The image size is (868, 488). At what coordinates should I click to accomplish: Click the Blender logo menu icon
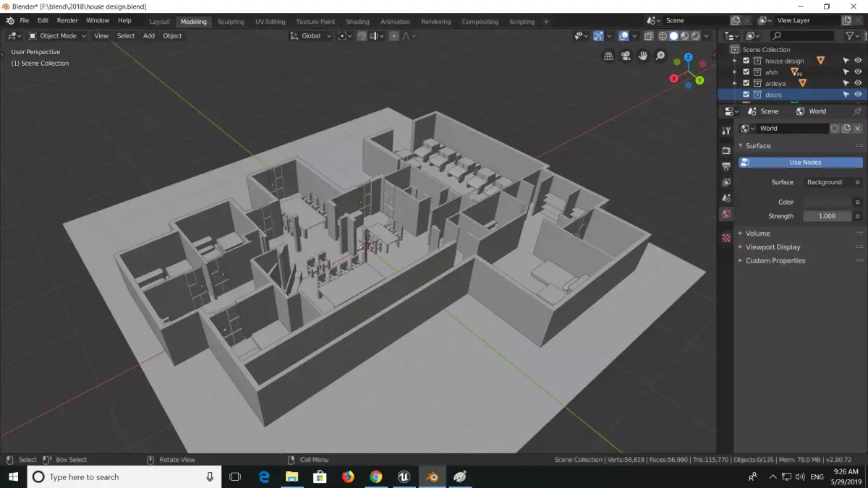tap(9, 21)
